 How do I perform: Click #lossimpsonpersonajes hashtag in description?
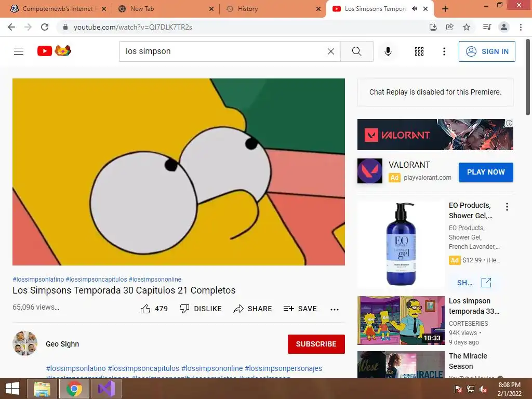(283, 368)
